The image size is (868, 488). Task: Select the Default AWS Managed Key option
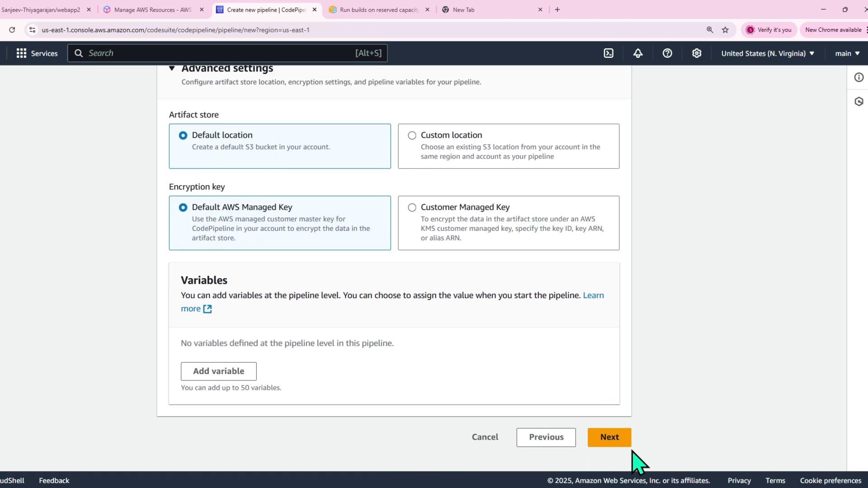(183, 207)
